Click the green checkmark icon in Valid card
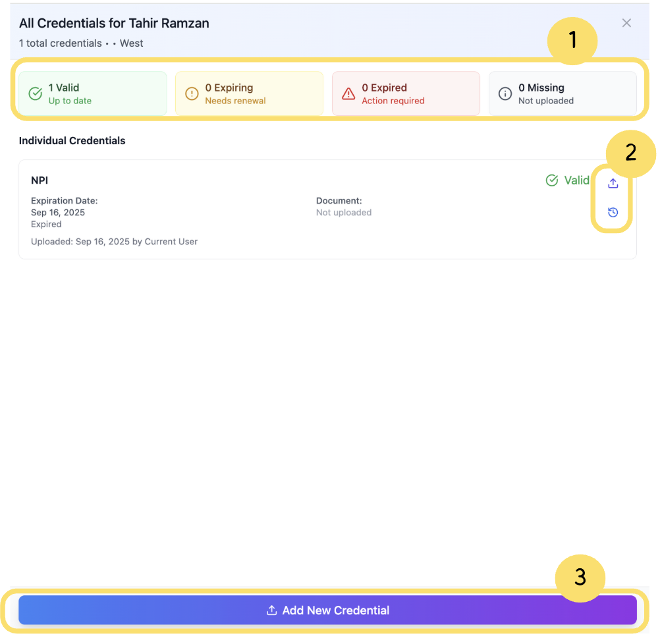The width and height of the screenshot is (660, 644). 36,94
